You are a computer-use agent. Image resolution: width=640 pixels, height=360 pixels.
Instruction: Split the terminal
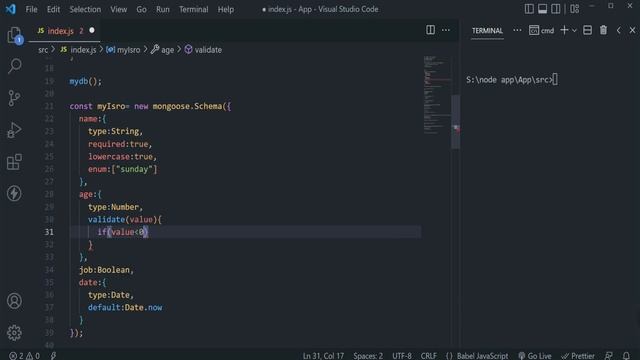pyautogui.click(x=587, y=30)
